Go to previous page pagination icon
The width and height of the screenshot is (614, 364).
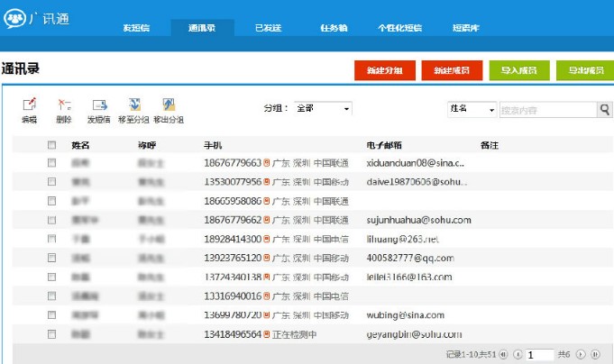pyautogui.click(x=518, y=355)
